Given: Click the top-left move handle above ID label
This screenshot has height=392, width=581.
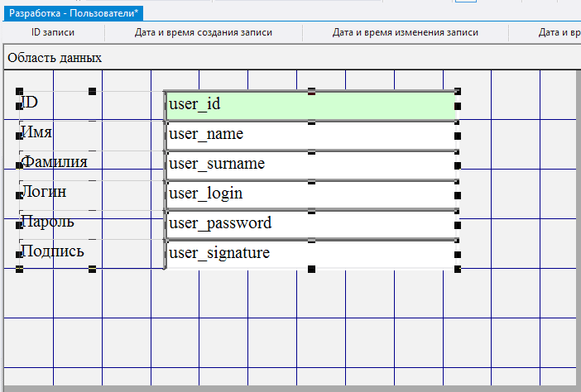Looking at the screenshot, I should click(19, 92).
